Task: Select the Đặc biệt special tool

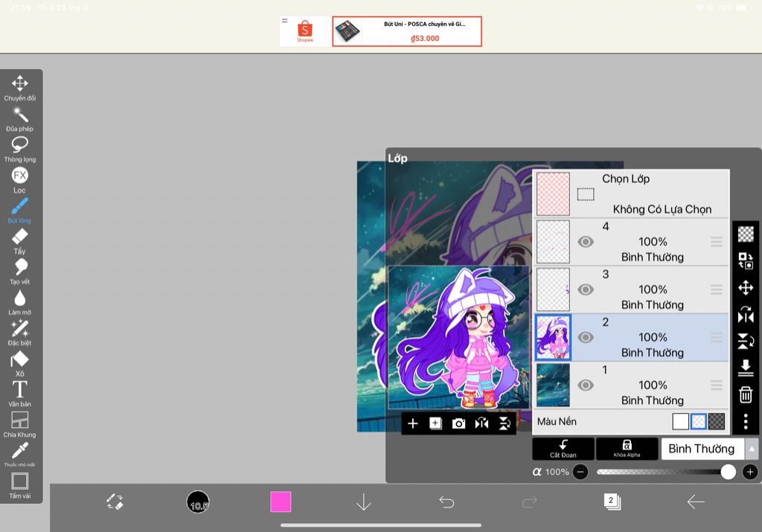Action: click(x=19, y=333)
